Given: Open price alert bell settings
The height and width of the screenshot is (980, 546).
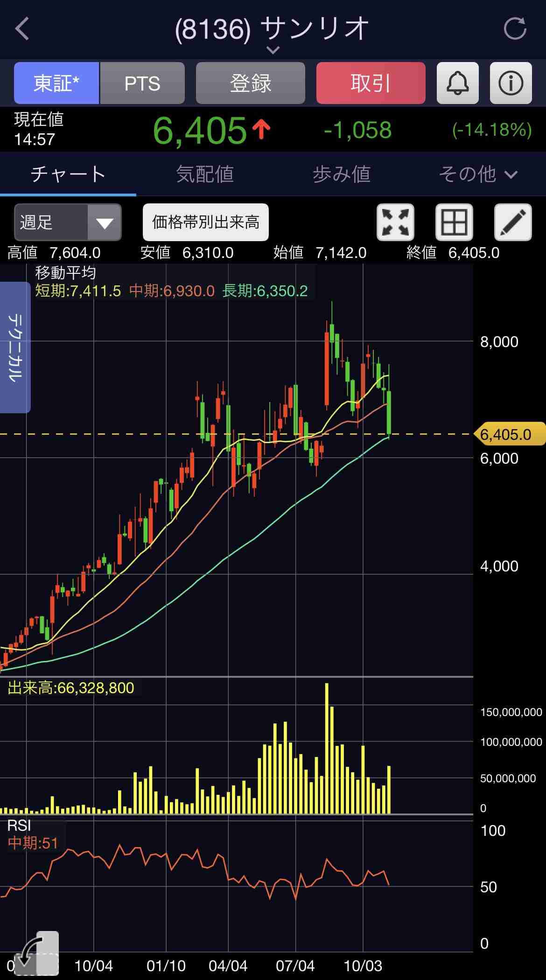Looking at the screenshot, I should pos(457,83).
